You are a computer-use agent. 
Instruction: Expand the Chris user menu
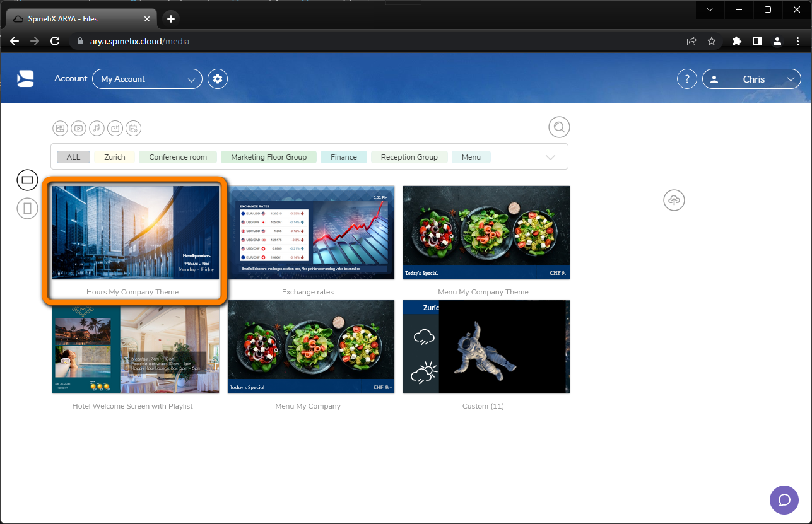tap(752, 79)
